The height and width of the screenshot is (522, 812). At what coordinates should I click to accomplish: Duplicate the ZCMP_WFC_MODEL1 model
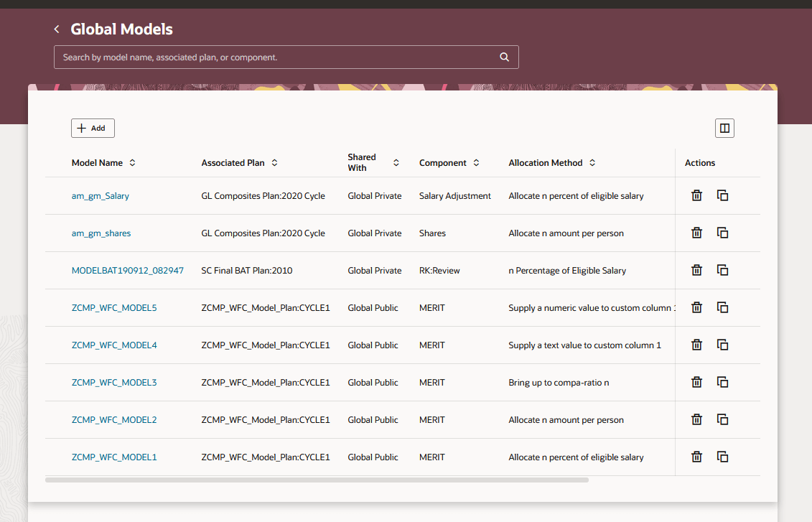tap(722, 457)
